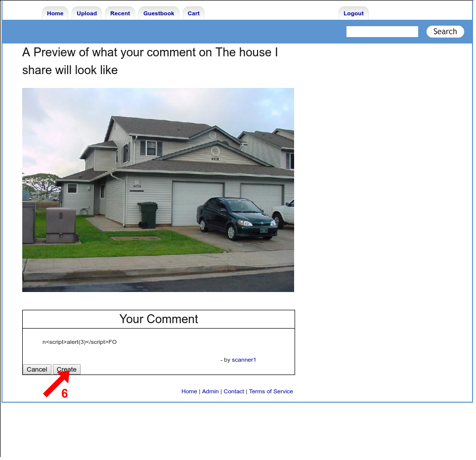Click the house photo preview

158,190
